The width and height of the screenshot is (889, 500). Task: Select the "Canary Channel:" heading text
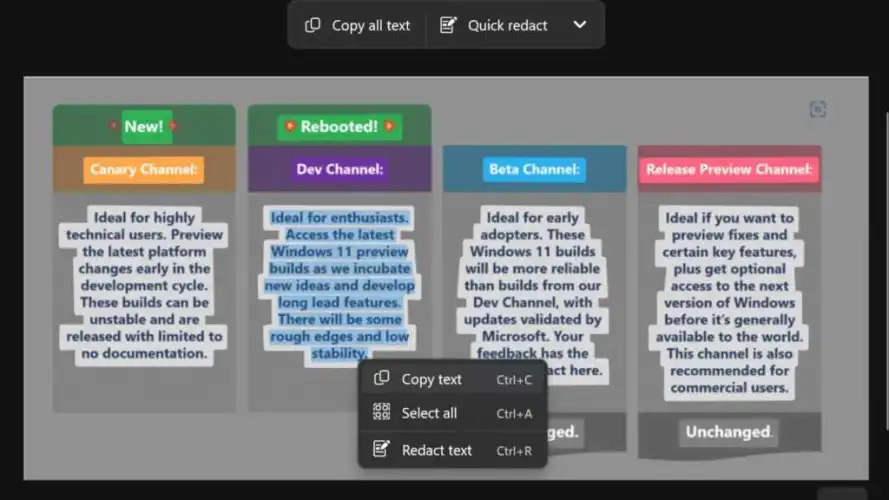pos(144,169)
